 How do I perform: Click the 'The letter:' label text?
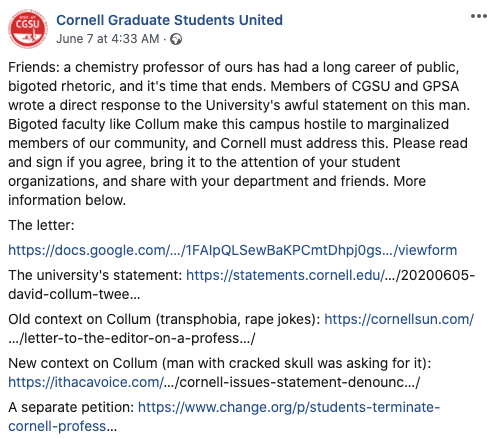tap(41, 225)
